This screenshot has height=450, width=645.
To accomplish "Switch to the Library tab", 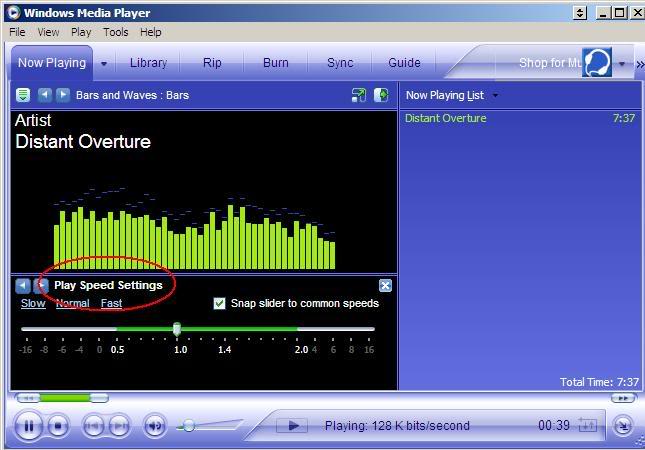I will point(148,63).
